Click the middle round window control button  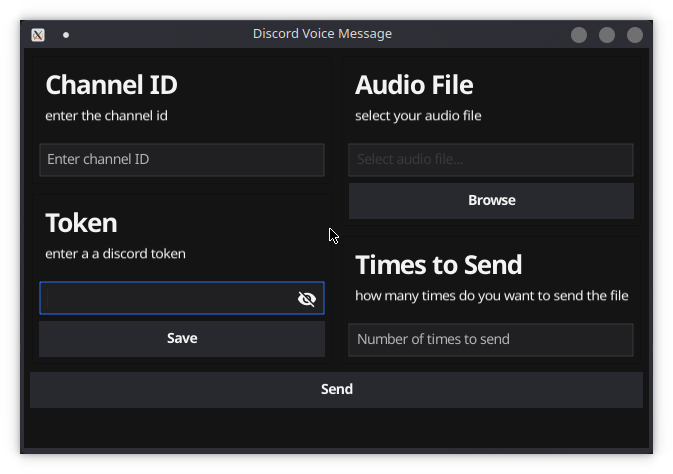(607, 35)
